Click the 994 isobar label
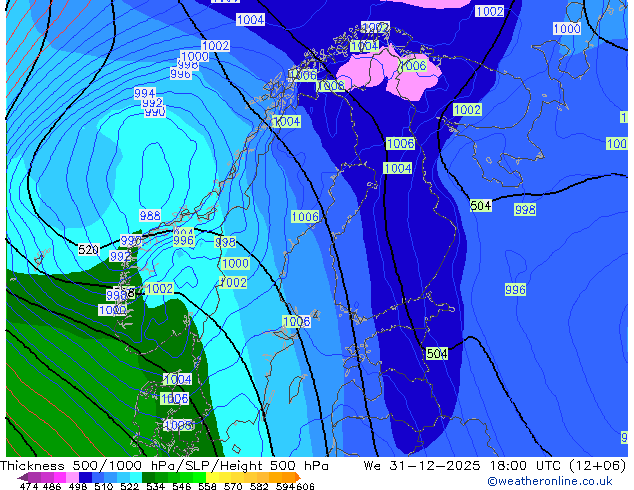The height and width of the screenshot is (490, 634). 145,93
